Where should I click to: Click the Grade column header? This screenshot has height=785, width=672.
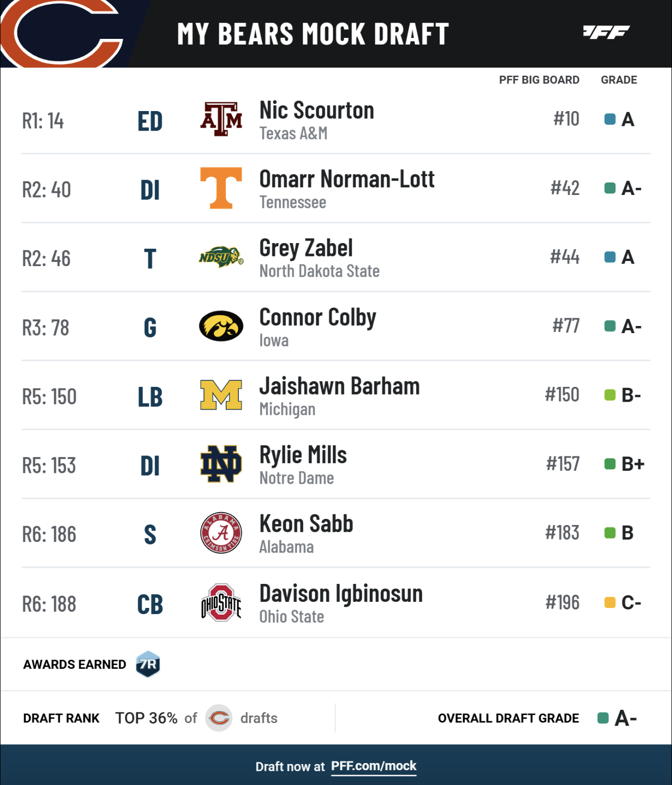point(619,80)
